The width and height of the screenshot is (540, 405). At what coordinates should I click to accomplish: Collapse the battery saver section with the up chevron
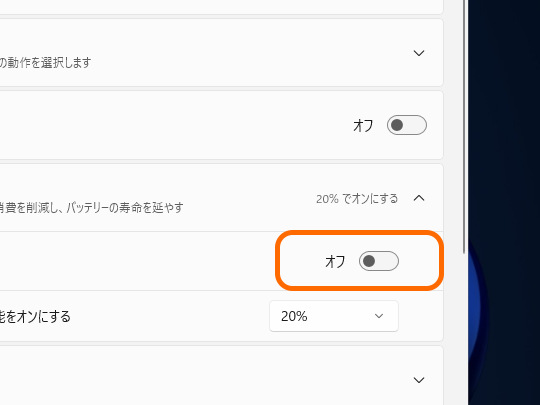[x=419, y=198]
